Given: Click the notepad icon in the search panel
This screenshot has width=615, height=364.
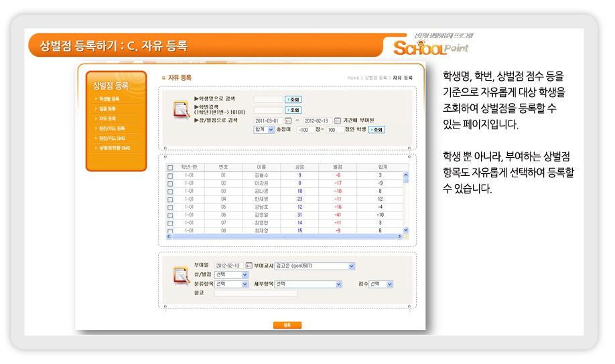Looking at the screenshot, I should coord(181,109).
